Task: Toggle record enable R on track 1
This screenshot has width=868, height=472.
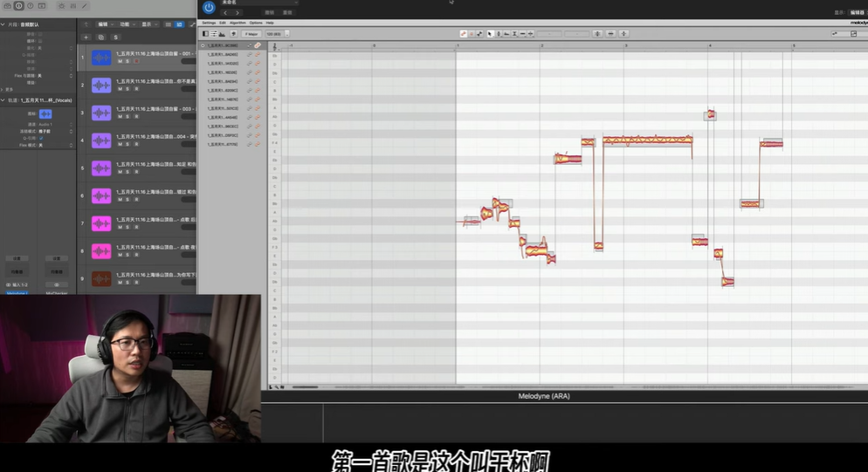Action: coord(136,61)
